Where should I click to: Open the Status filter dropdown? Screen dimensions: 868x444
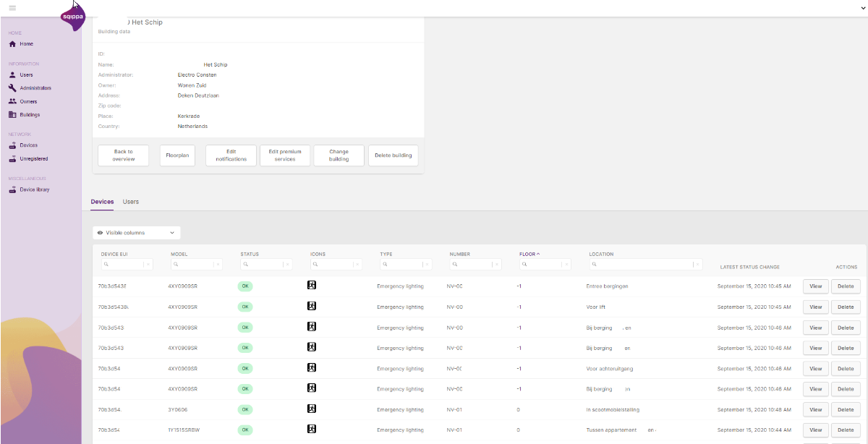(x=288, y=265)
